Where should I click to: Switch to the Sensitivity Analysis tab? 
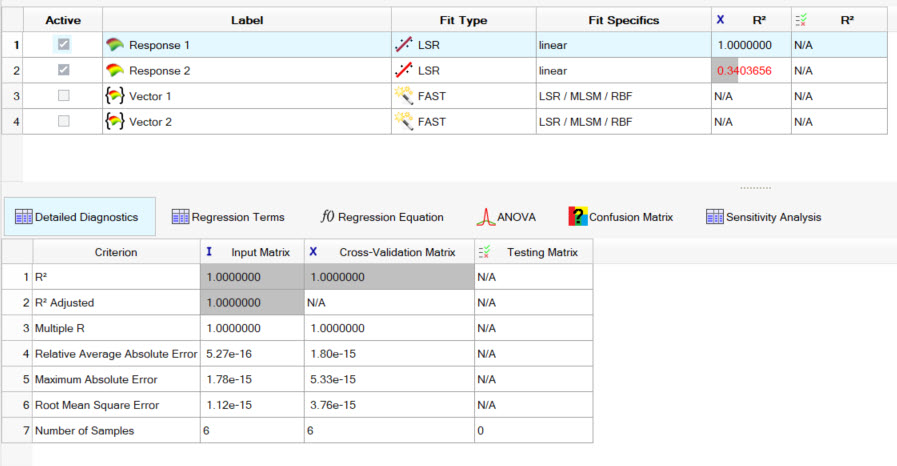pyautogui.click(x=764, y=217)
